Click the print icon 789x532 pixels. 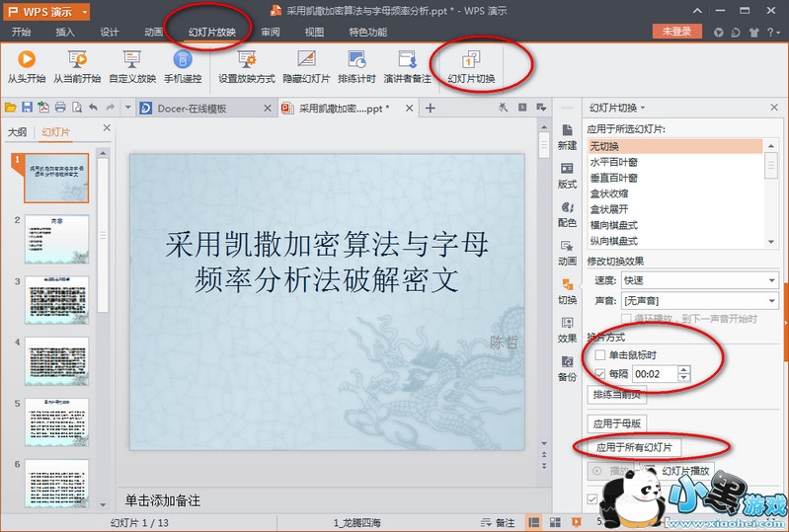tap(60, 108)
